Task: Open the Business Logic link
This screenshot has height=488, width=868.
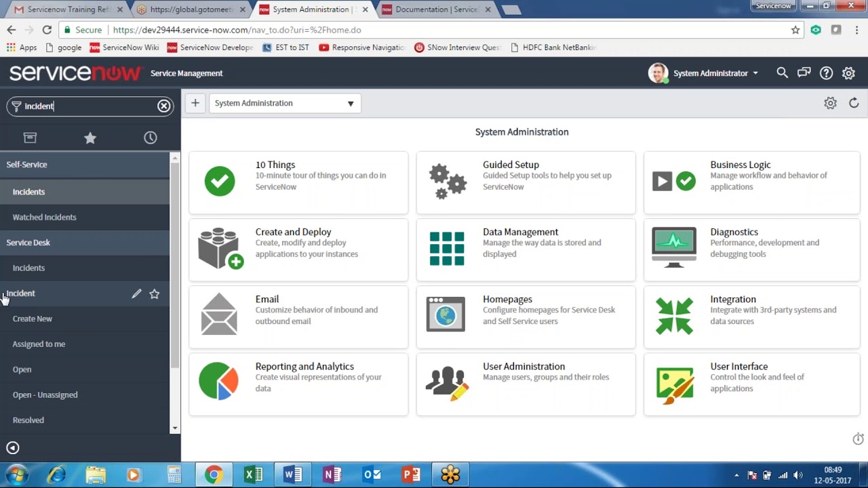Action: (740, 165)
